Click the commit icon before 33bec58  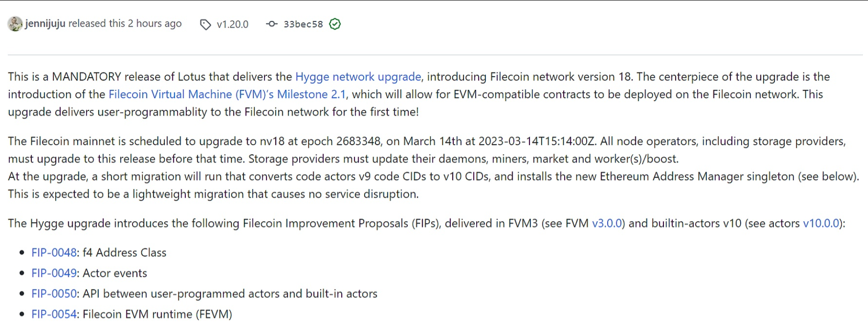click(x=272, y=24)
